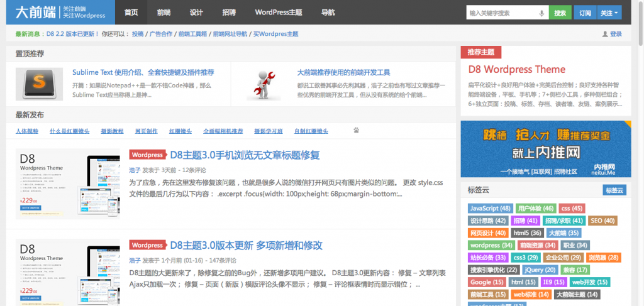
Task: Open the WordPress主题 navigation item
Action: [278, 13]
